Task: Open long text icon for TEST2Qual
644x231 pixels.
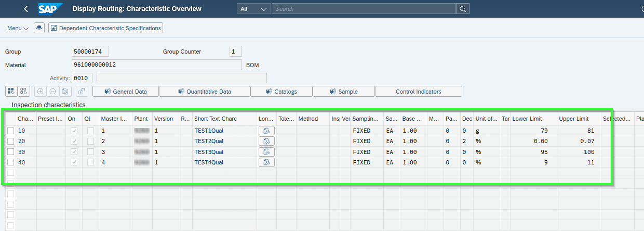Action: pyautogui.click(x=266, y=141)
